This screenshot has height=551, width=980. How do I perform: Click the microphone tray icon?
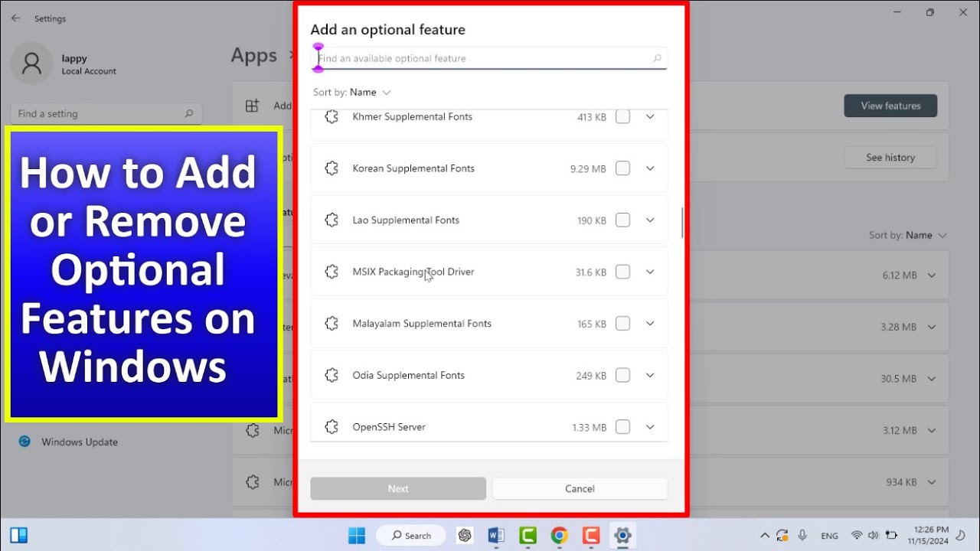[802, 536]
